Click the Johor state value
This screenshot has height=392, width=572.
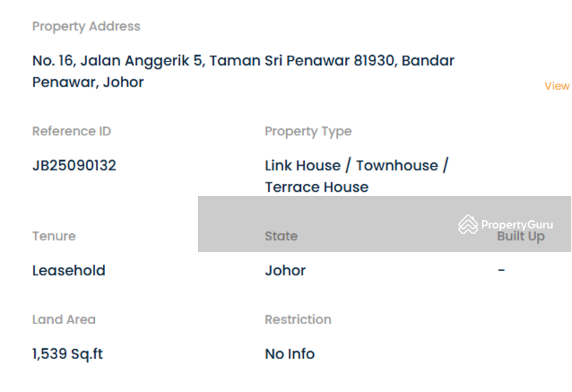pos(285,270)
